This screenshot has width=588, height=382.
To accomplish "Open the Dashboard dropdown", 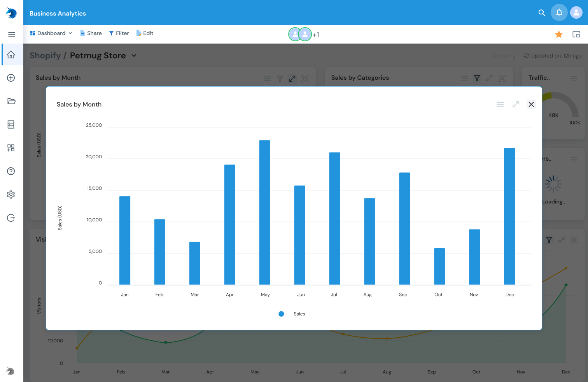I will (51, 33).
